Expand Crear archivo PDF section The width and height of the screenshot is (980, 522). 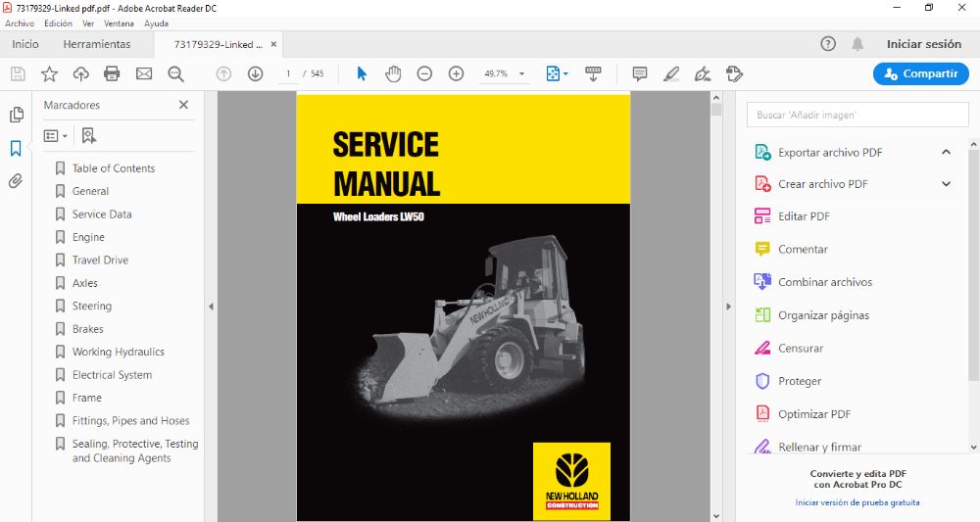946,184
